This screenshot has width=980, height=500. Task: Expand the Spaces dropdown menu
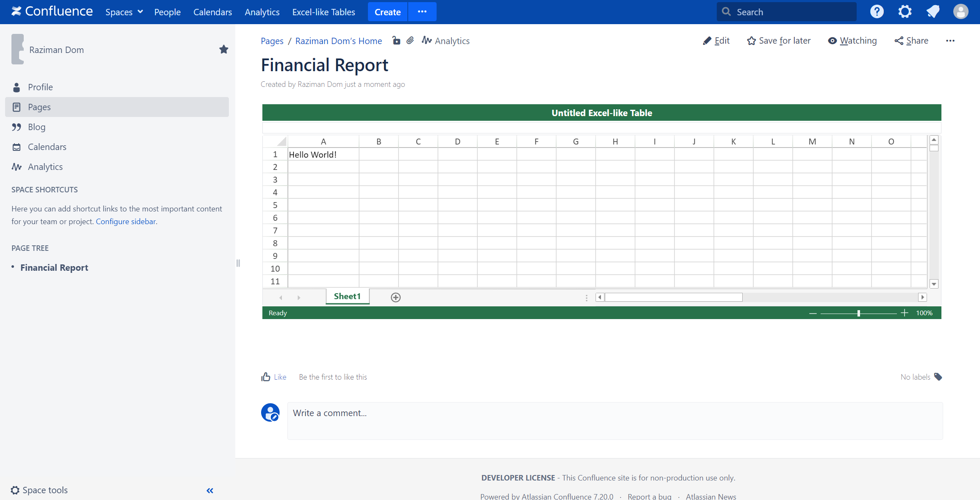pyautogui.click(x=124, y=12)
